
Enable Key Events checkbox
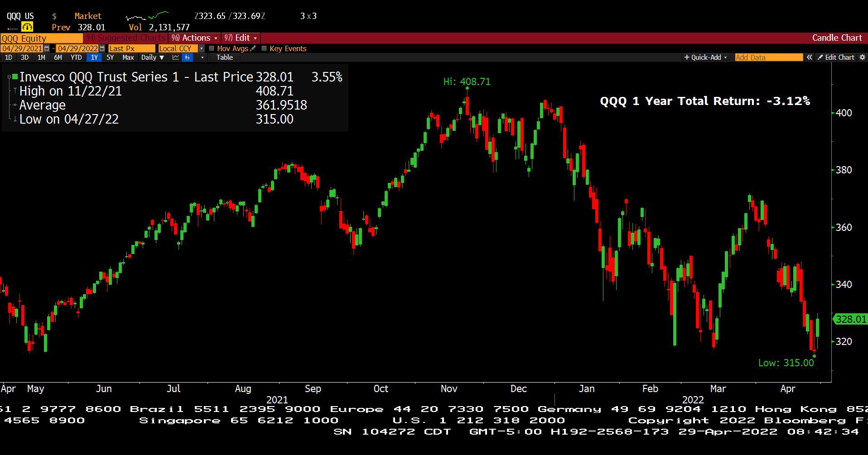pyautogui.click(x=264, y=48)
